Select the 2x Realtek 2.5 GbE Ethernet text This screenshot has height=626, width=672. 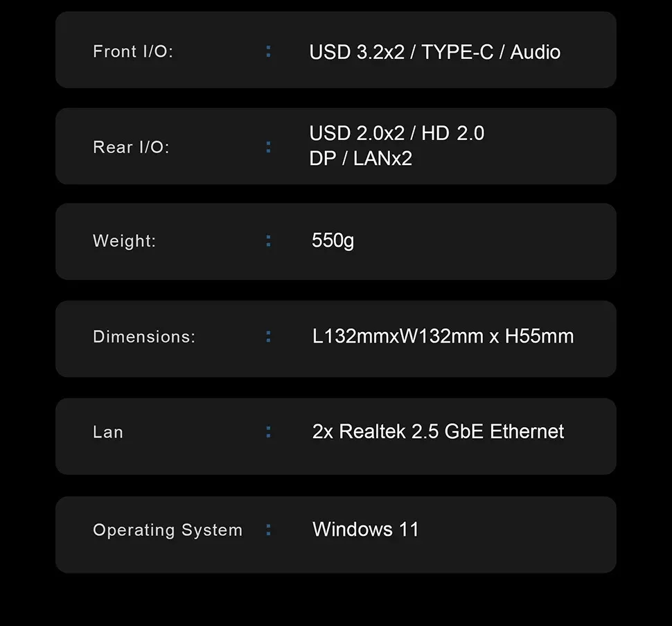[x=438, y=432]
